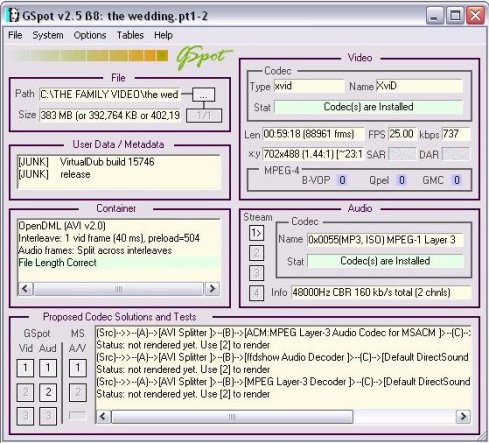Select 'Audio frames: Split across interleaves' line

[119, 251]
